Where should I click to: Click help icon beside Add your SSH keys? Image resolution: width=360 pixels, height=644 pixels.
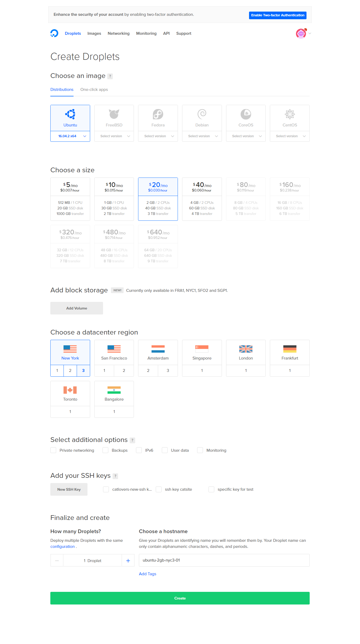(x=115, y=476)
